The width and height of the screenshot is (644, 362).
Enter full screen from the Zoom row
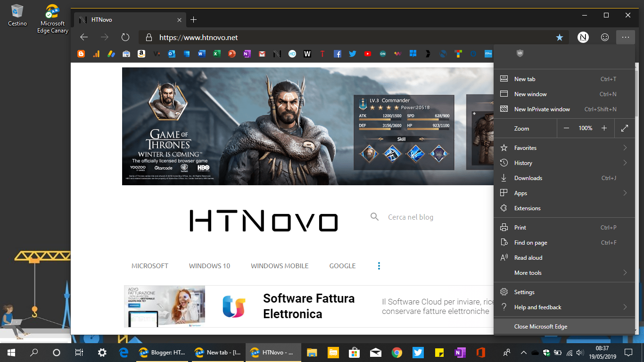coord(625,128)
